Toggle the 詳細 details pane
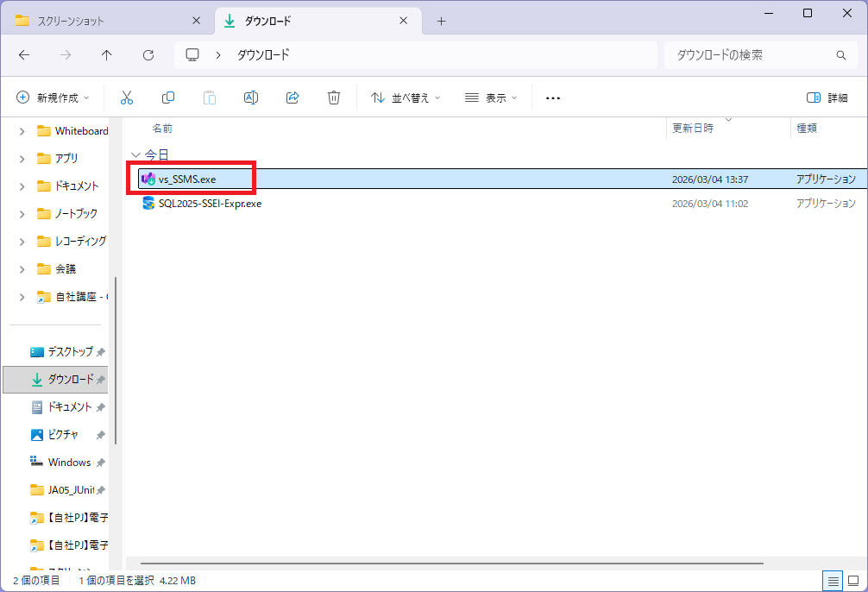 tap(834, 97)
